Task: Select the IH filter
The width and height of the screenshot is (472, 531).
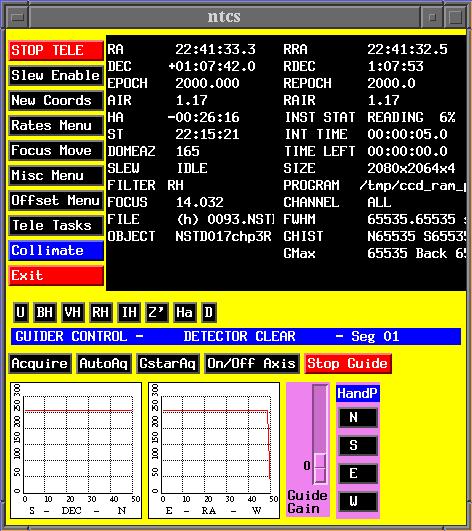Action: tap(129, 312)
